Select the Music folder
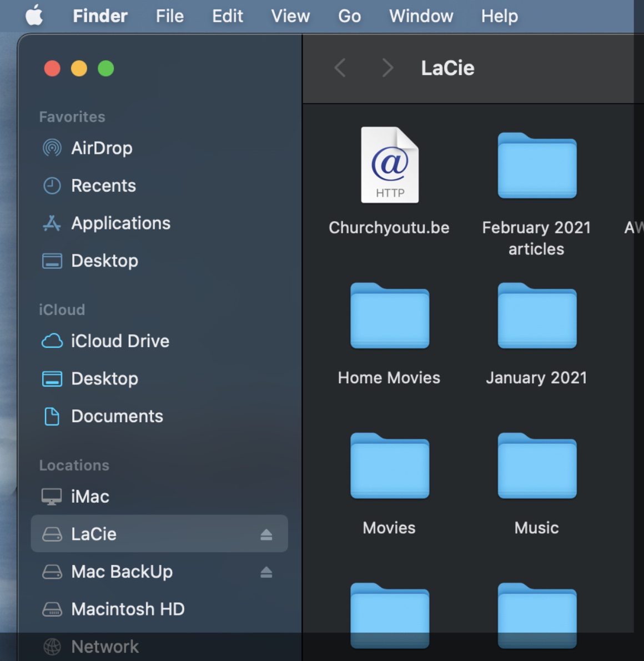 537,467
